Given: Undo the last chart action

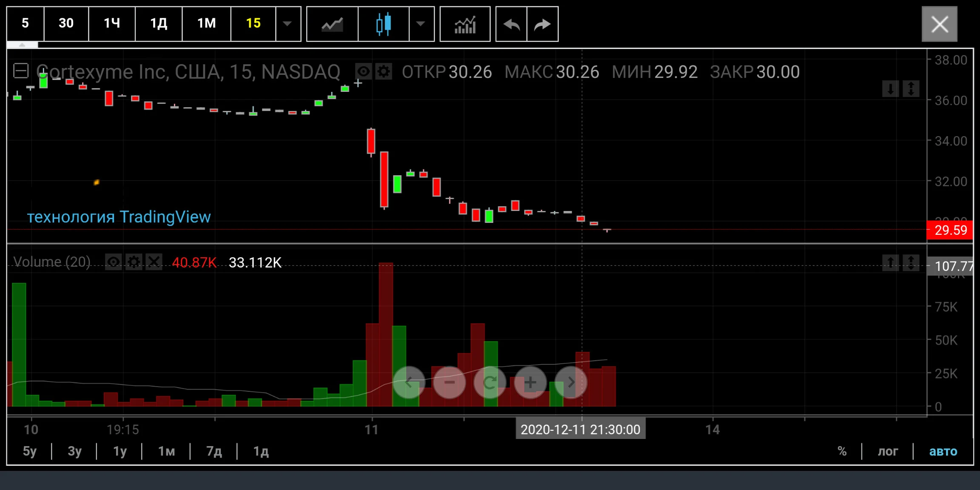Looking at the screenshot, I should (511, 24).
